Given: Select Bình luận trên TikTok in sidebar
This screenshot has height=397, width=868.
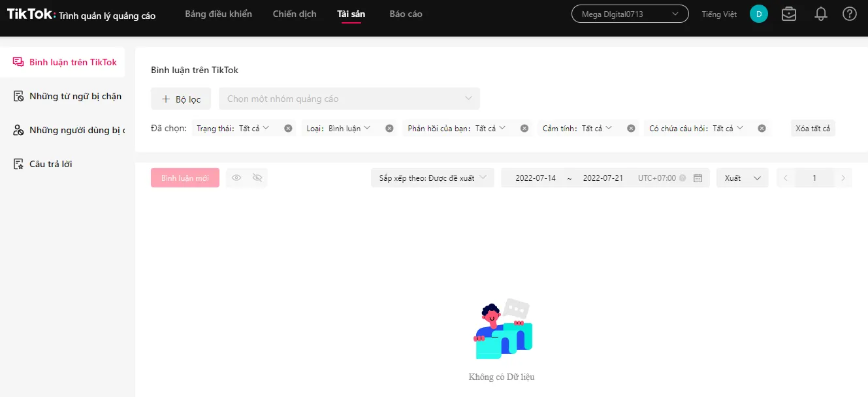Looking at the screenshot, I should tap(63, 62).
